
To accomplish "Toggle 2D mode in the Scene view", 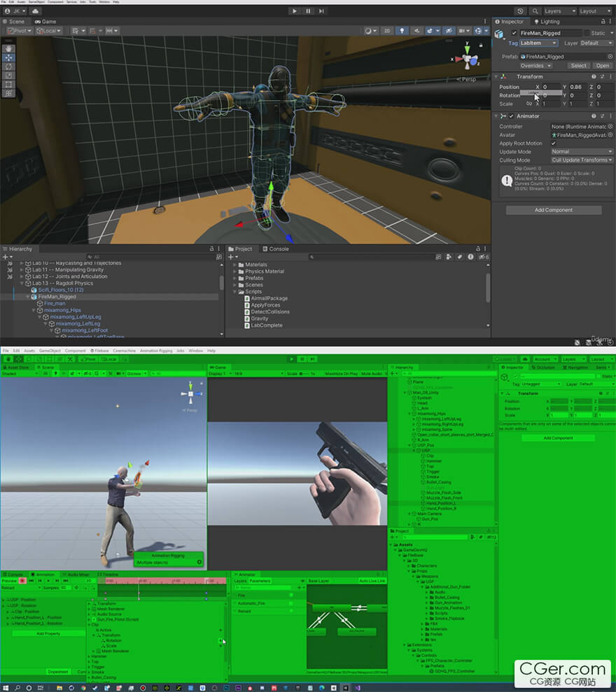I will pyautogui.click(x=387, y=31).
